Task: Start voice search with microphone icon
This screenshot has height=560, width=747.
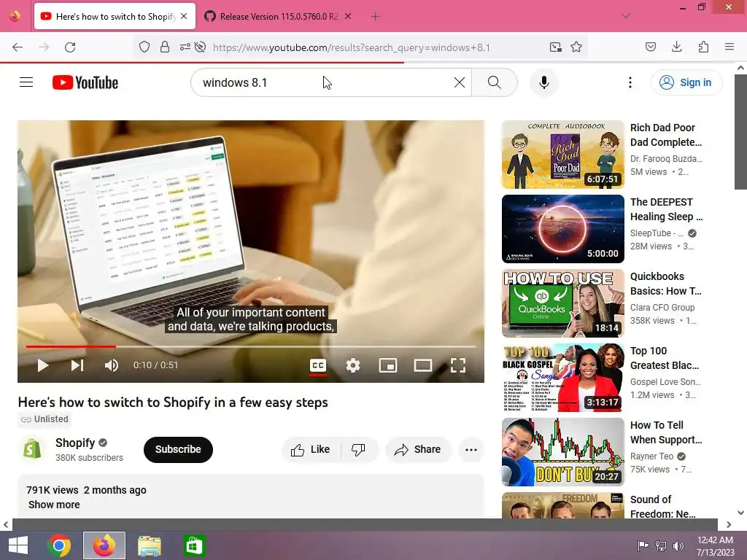Action: (543, 82)
